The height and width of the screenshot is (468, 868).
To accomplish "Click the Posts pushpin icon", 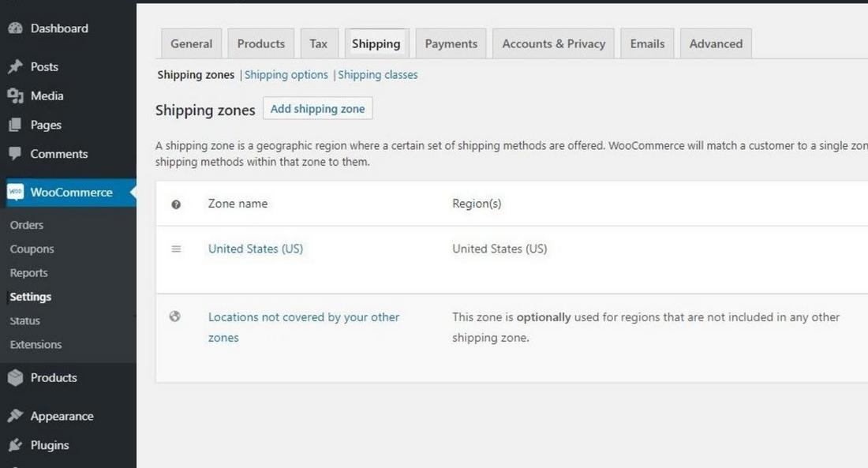I will 15,67.
